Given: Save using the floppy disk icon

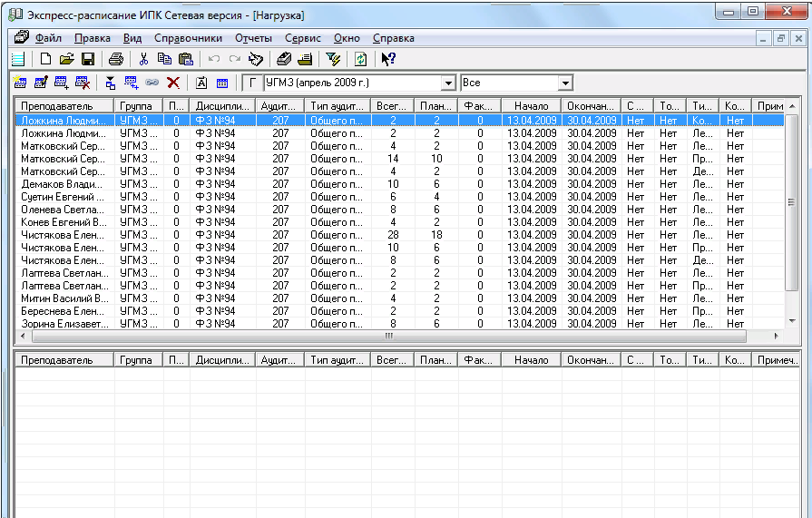Looking at the screenshot, I should tap(88, 60).
